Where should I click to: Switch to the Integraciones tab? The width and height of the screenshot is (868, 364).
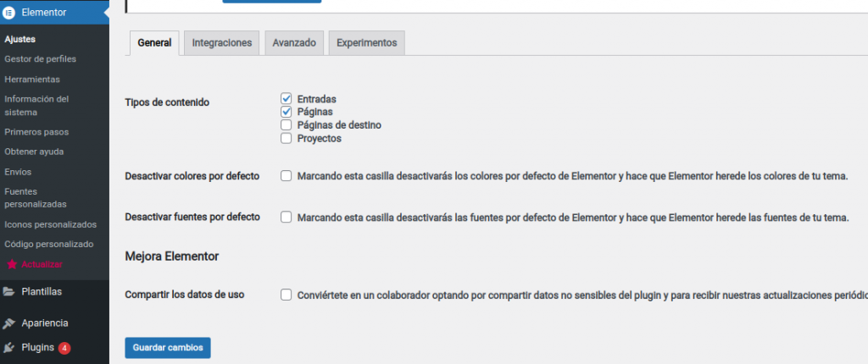(221, 43)
